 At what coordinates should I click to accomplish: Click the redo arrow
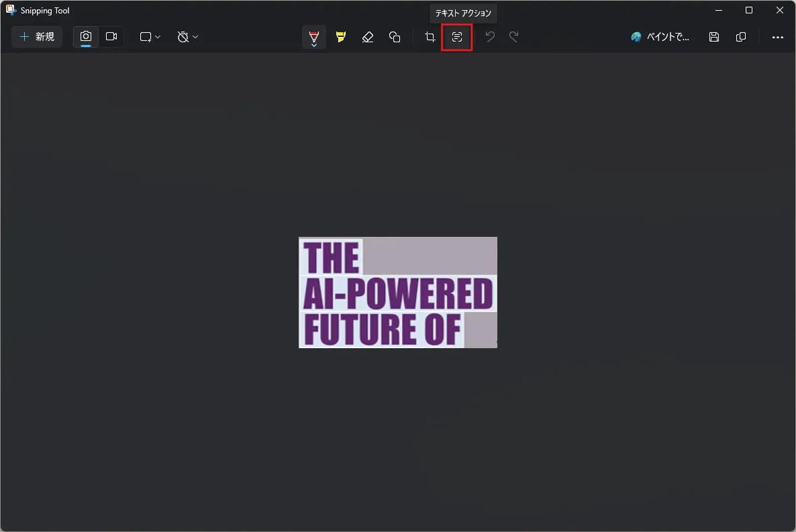[513, 37]
